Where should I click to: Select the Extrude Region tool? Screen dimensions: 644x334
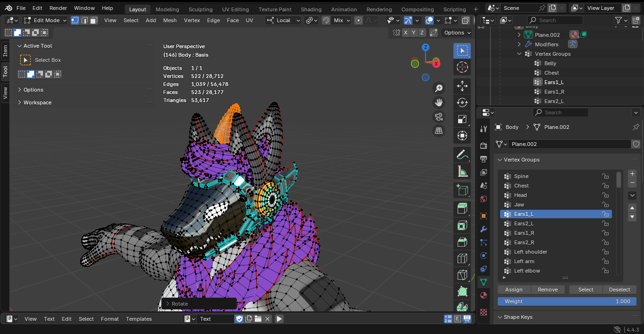(x=462, y=208)
